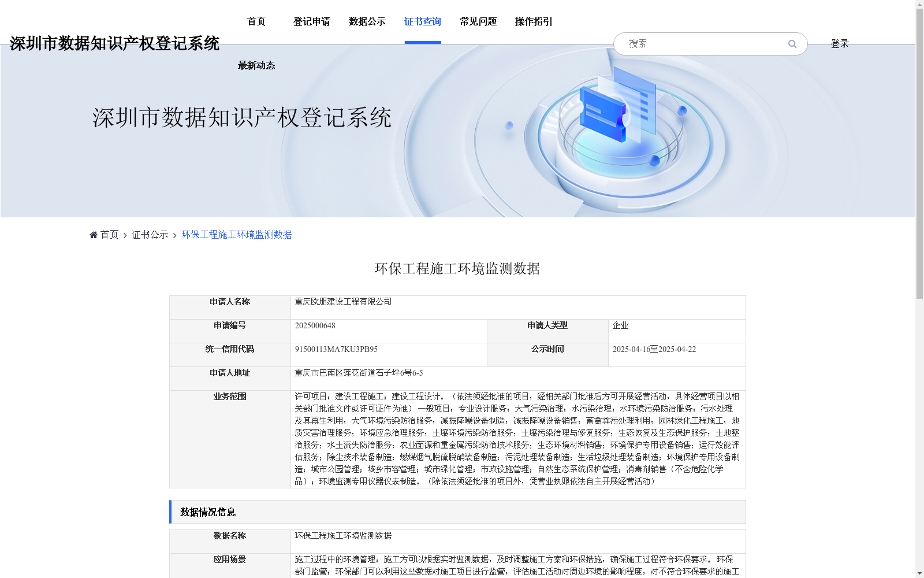Click applicant name 重庆欧朋建设工程有限公司
This screenshot has height=578, width=924.
[x=343, y=302]
